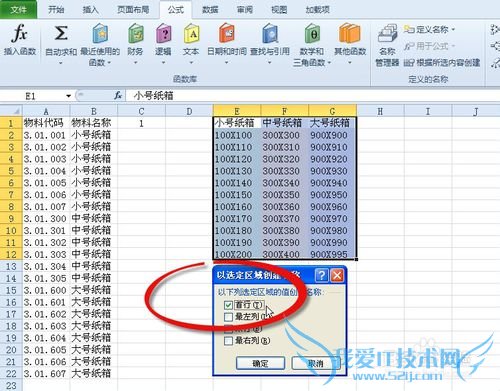
Task: Open the More Functions (其他函数) icon
Action: (350, 33)
